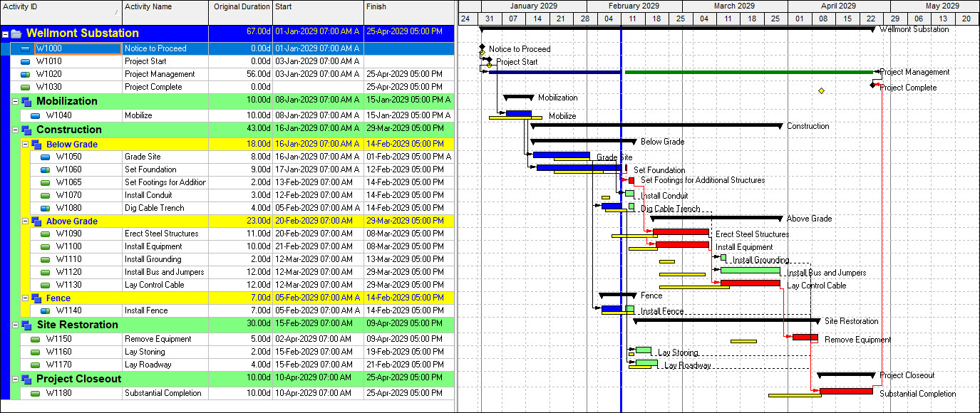
Task: Click the Finish column header
Action: 408,7
